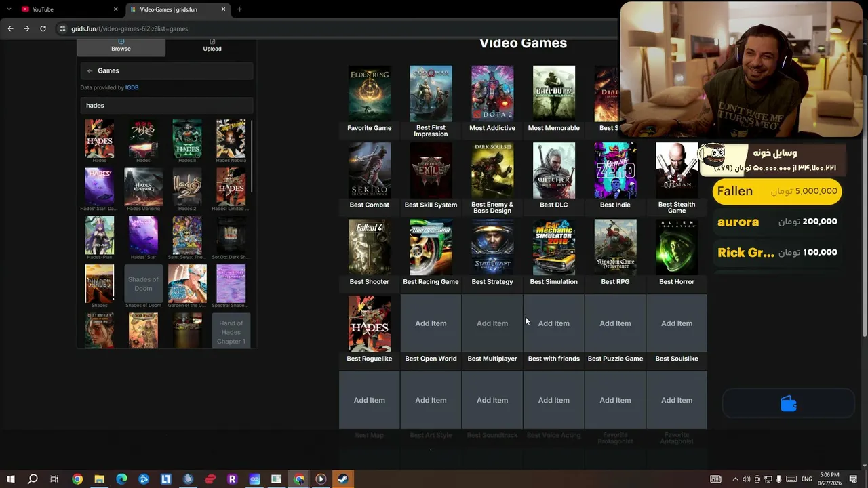Select the Shades of Doom search result
This screenshot has width=868, height=488.
pos(143,286)
